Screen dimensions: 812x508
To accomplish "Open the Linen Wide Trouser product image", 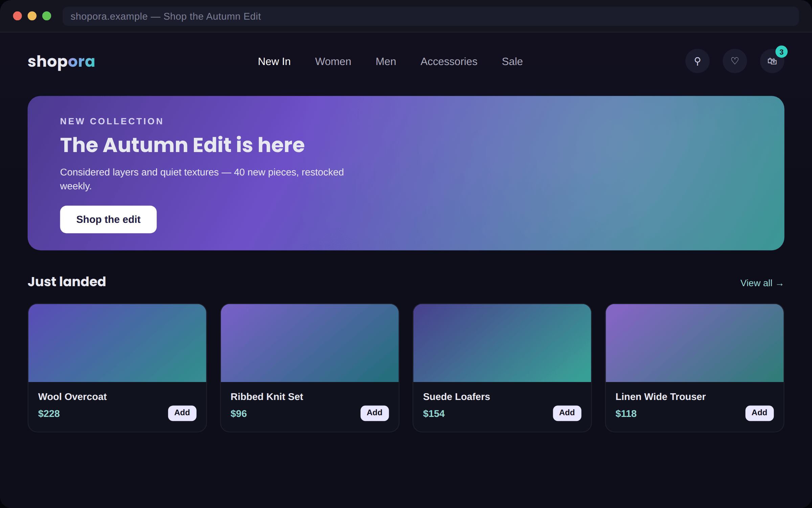I will [x=695, y=343].
